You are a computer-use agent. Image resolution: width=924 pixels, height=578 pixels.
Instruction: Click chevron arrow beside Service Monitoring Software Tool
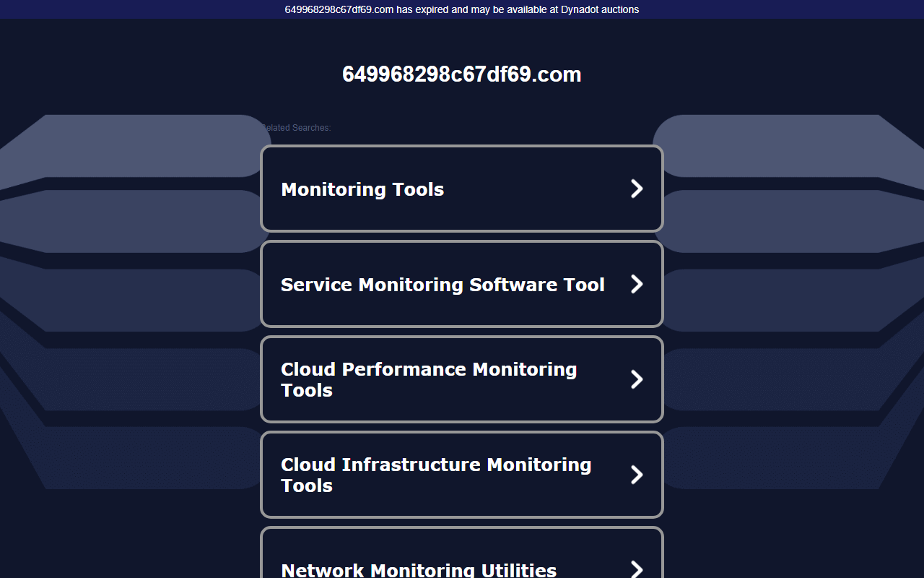pos(637,284)
